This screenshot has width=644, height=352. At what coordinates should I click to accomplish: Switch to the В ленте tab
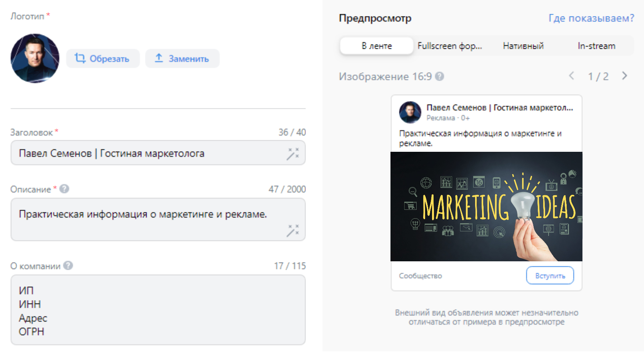click(x=376, y=46)
